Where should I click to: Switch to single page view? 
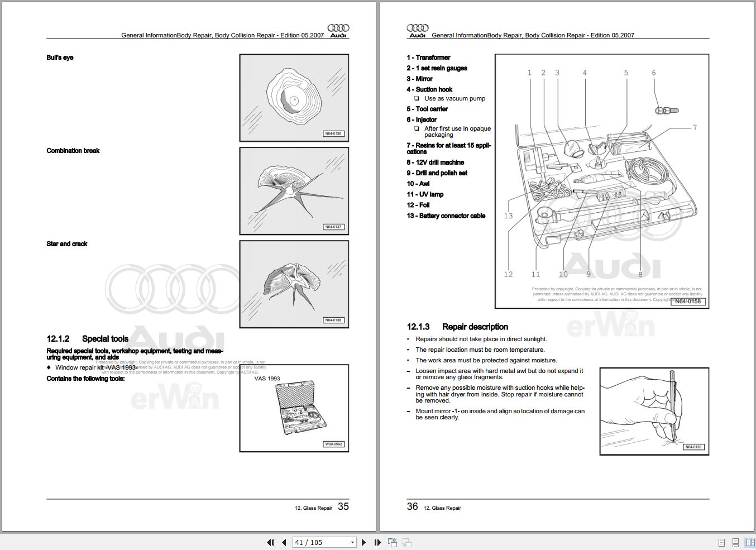click(721, 542)
